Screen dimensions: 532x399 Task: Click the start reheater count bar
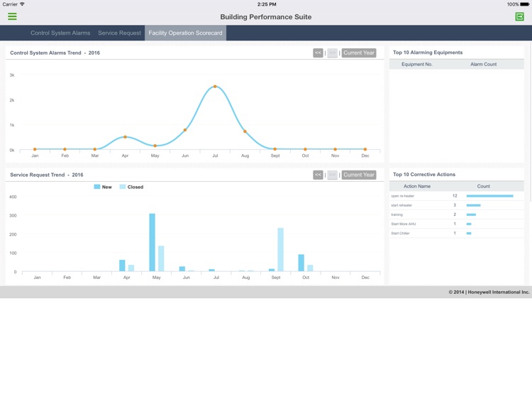[x=473, y=205]
